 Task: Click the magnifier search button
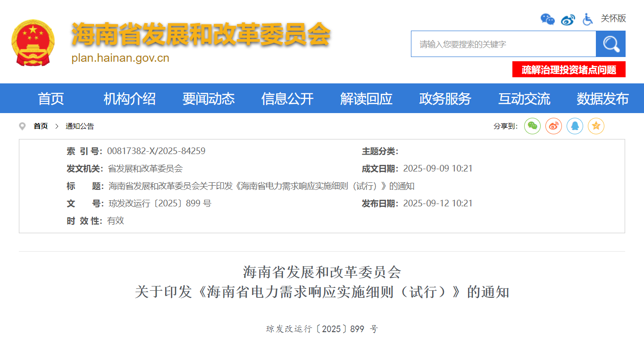coord(611,44)
